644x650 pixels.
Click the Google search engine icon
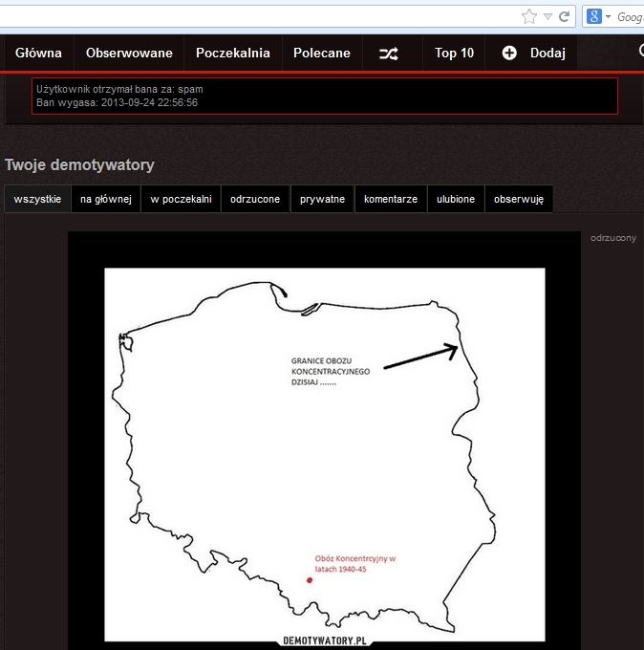click(593, 16)
